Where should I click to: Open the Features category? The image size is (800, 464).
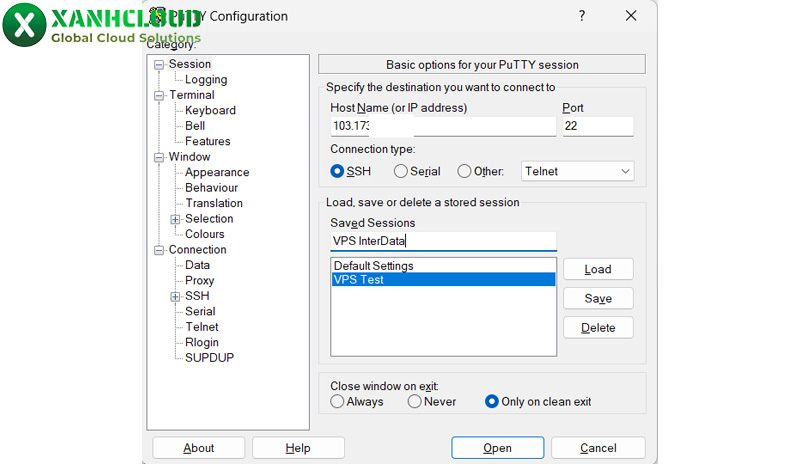208,141
